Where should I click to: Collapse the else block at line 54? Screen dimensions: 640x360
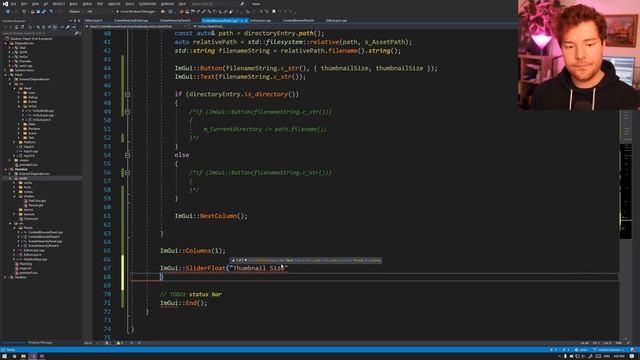127,155
